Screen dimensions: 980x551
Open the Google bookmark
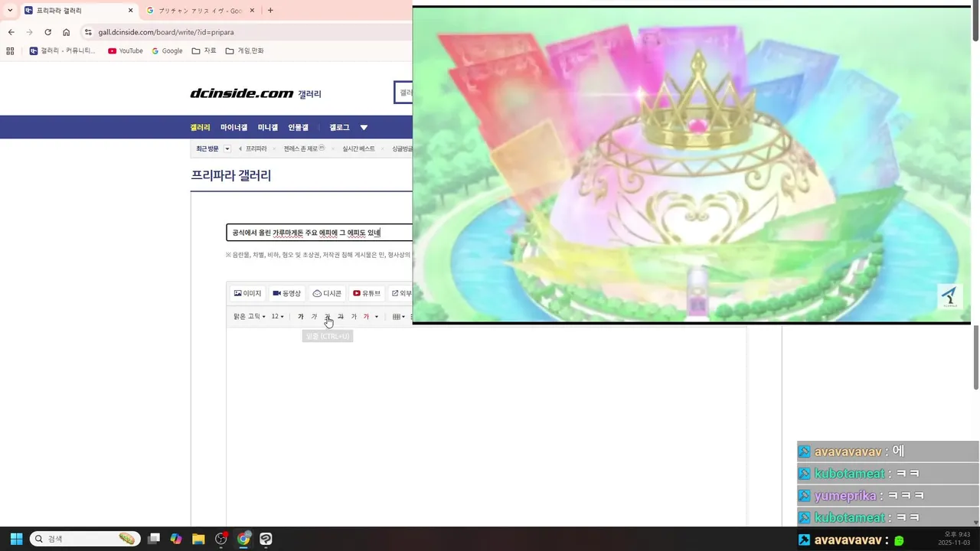[167, 51]
